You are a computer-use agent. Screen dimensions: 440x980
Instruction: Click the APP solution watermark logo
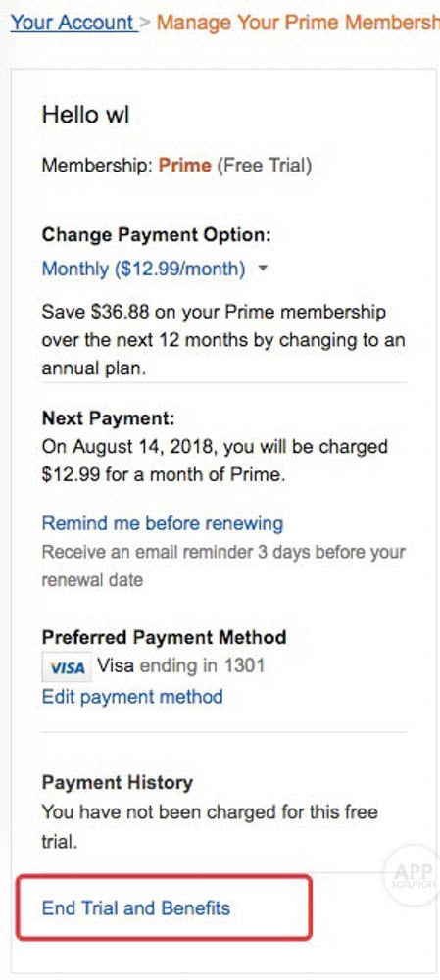pos(414,875)
